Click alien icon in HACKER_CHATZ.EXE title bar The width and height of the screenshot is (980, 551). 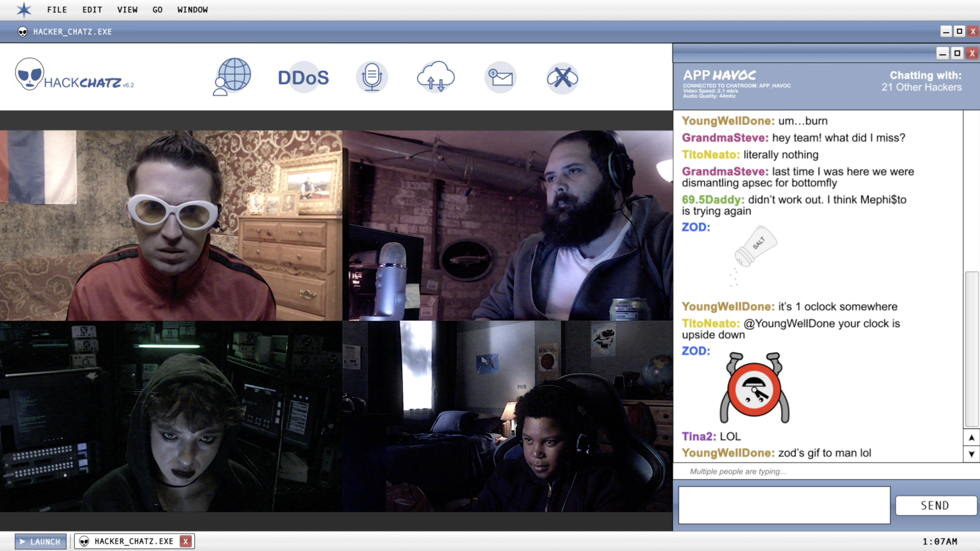coord(23,32)
